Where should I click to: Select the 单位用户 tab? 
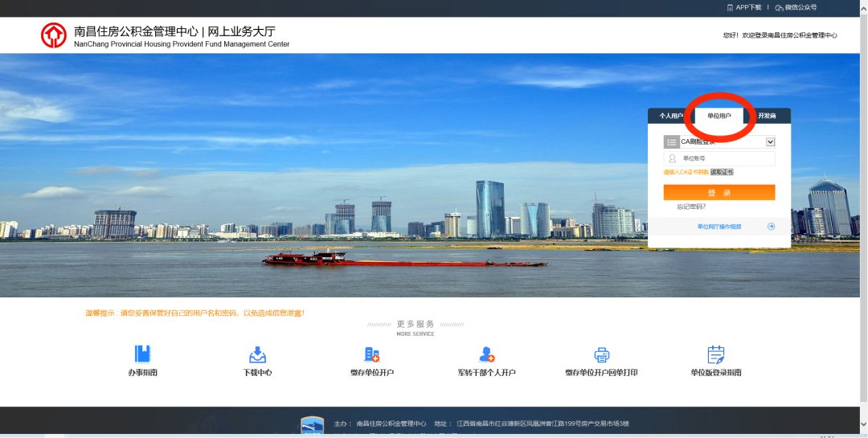pos(719,116)
